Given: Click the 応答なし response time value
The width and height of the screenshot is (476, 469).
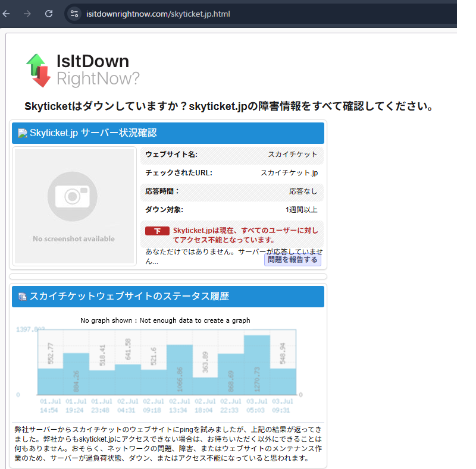Looking at the screenshot, I should [x=303, y=191].
